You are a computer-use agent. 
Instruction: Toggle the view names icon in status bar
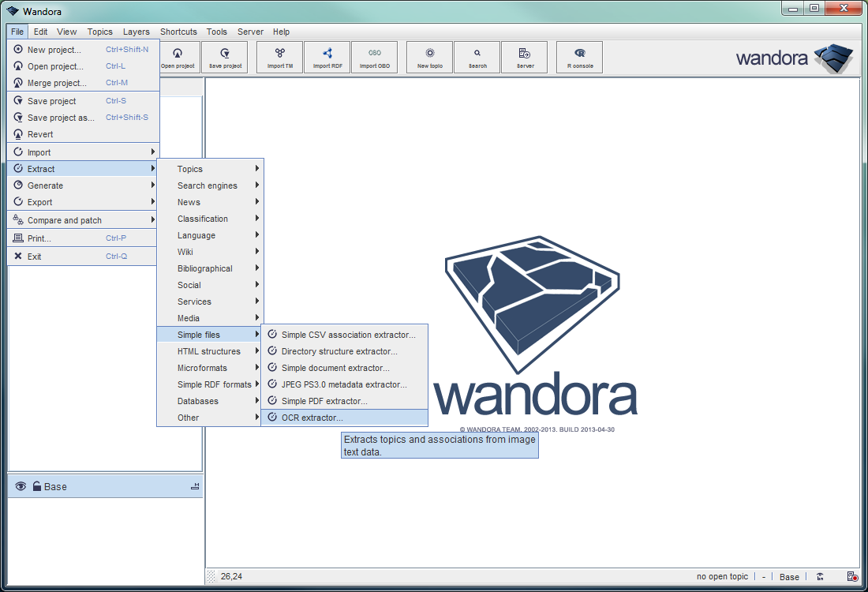(x=821, y=577)
